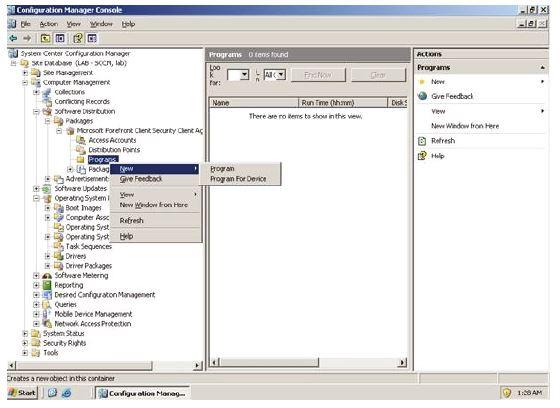Click the Reporting node icon
Screen dimensions: 560x408
click(x=47, y=285)
